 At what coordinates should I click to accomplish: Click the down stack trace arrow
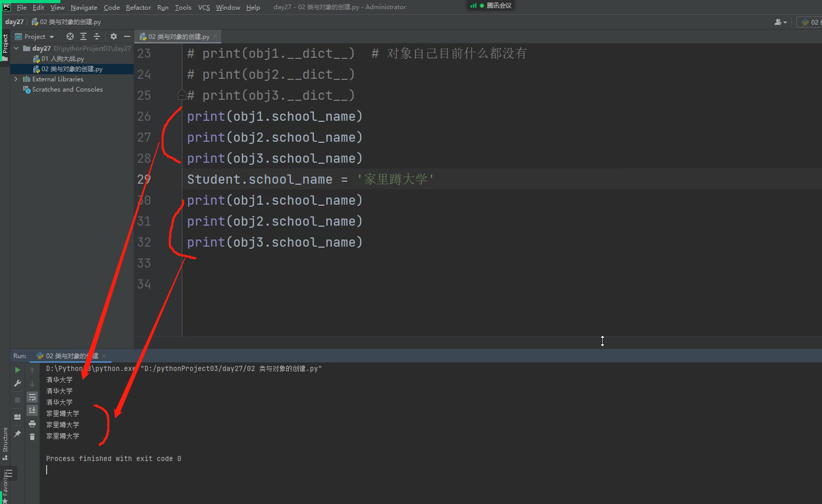tap(32, 383)
